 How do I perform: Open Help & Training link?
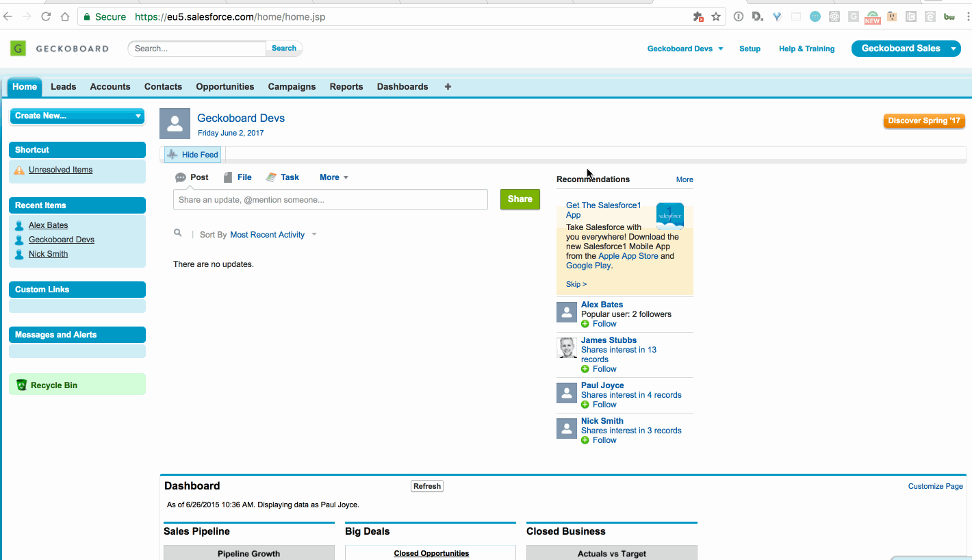(x=807, y=49)
